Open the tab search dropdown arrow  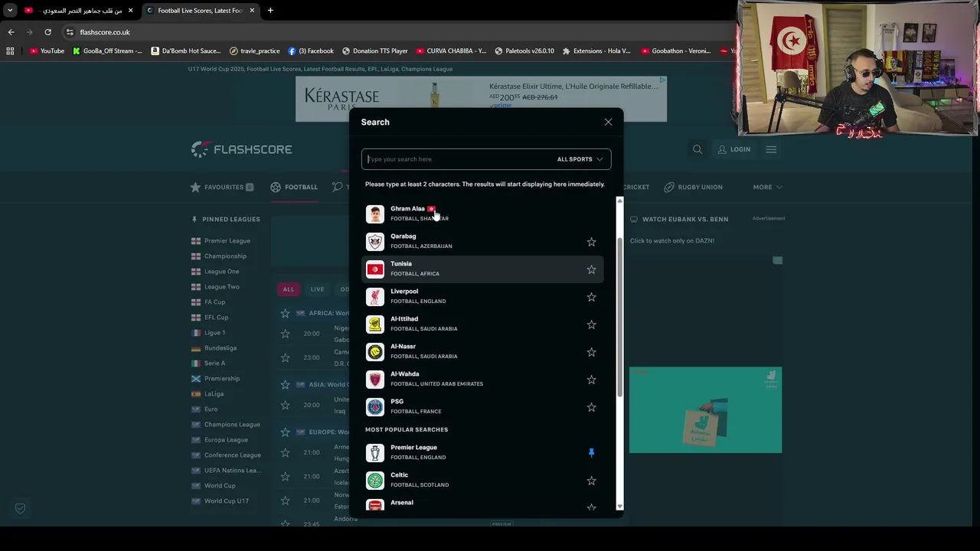10,11
